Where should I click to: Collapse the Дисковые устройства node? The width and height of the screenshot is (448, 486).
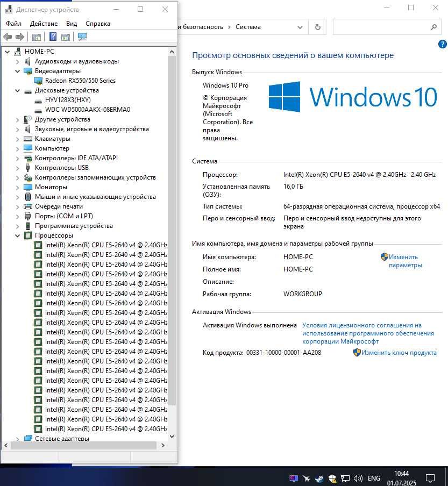pyautogui.click(x=17, y=90)
